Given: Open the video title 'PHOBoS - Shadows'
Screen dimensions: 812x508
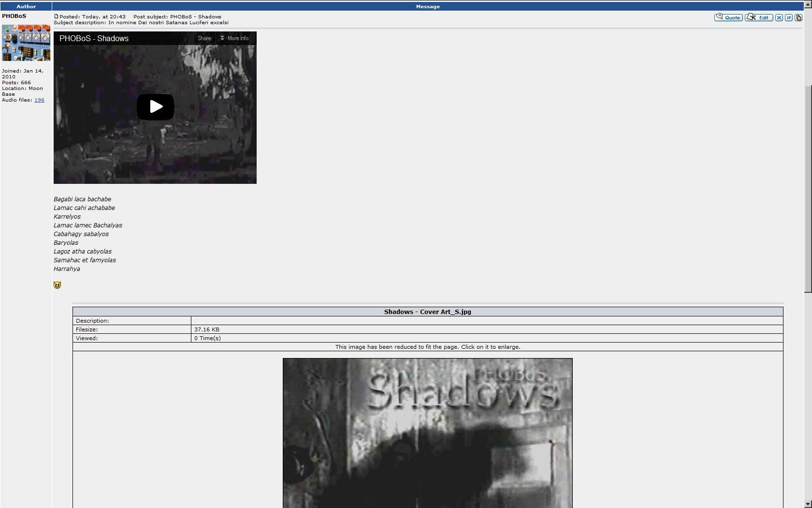Looking at the screenshot, I should click(94, 38).
